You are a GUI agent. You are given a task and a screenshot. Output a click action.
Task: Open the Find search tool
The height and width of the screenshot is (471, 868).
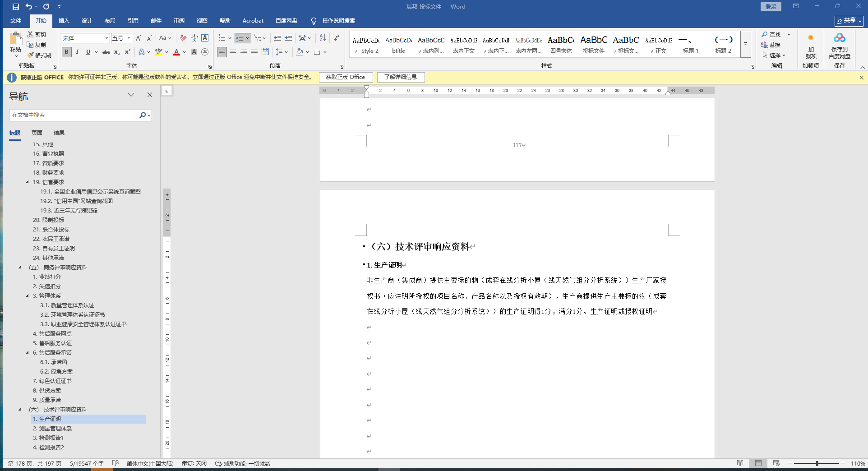pyautogui.click(x=771, y=34)
